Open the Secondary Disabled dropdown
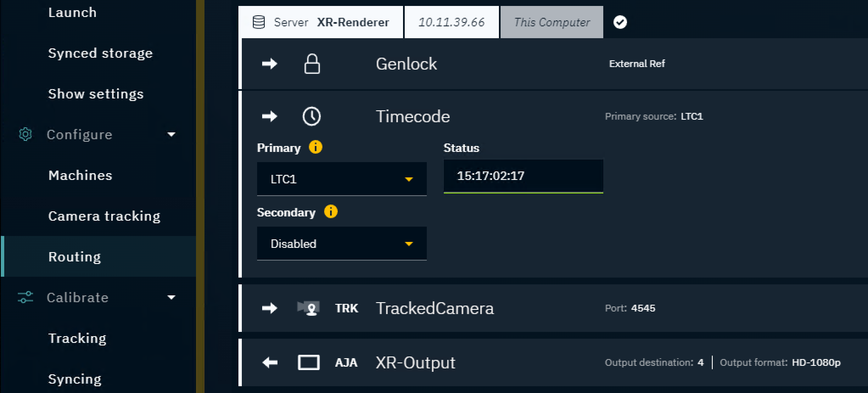The width and height of the screenshot is (868, 393). (342, 244)
